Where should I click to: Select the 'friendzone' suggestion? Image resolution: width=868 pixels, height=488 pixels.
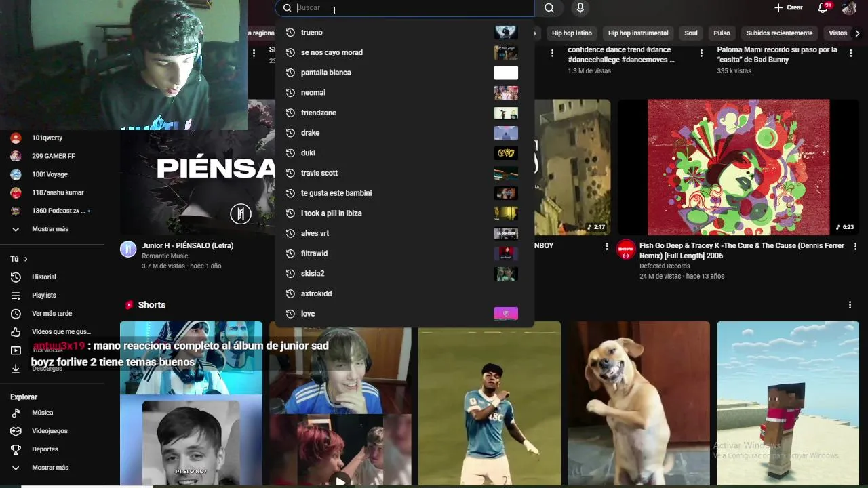(405, 113)
